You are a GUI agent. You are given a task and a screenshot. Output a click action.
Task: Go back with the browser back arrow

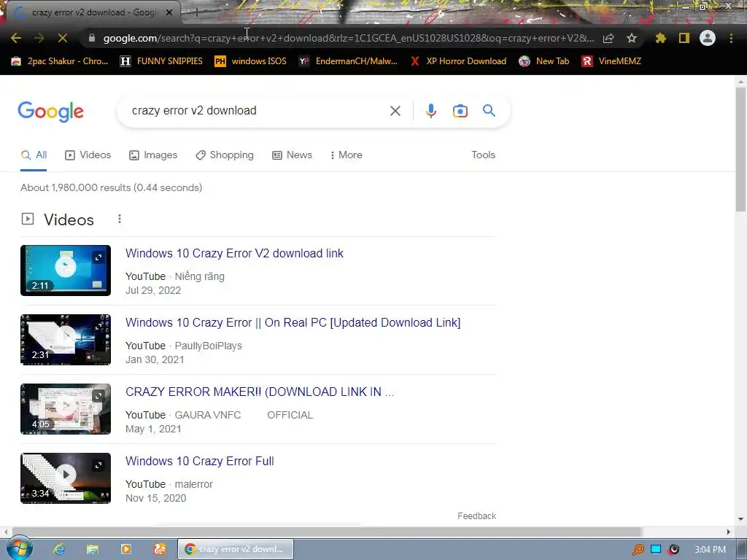pos(16,38)
